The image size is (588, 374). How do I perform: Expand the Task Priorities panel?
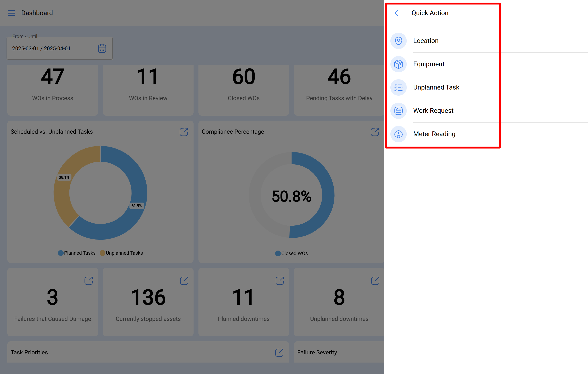279,353
